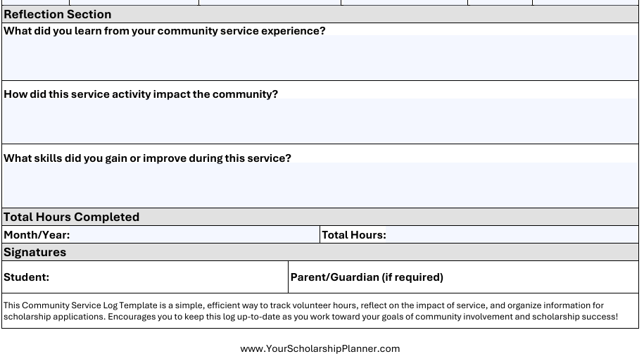Image resolution: width=644 pixels, height=354 pixels.
Task: Click the empty area right of "Total Hours:"
Action: 510,235
